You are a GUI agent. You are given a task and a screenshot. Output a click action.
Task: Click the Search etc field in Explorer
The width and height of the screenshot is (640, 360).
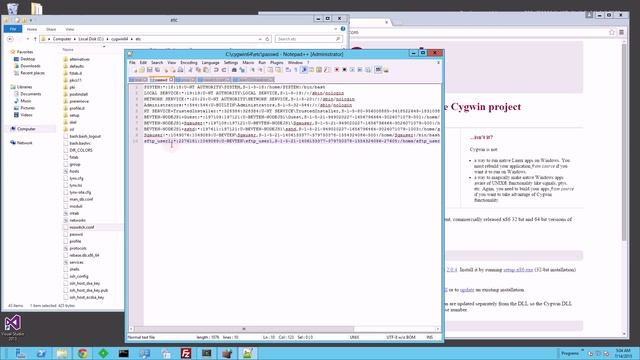(308, 39)
